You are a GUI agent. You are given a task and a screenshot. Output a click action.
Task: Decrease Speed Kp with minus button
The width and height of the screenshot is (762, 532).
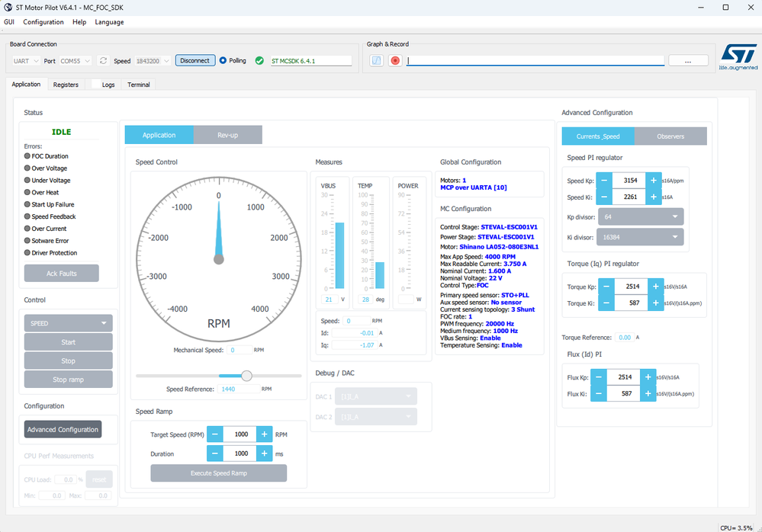(x=604, y=181)
